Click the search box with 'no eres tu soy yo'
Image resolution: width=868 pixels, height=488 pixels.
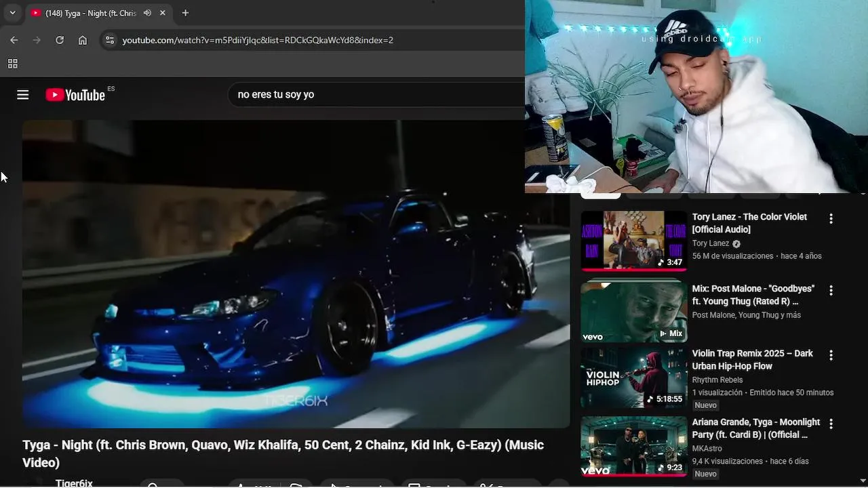click(376, 94)
